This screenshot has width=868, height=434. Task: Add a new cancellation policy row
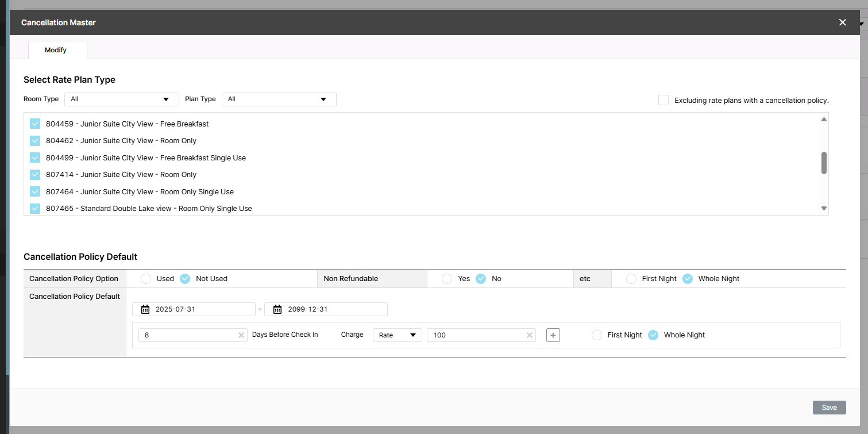[x=553, y=335]
